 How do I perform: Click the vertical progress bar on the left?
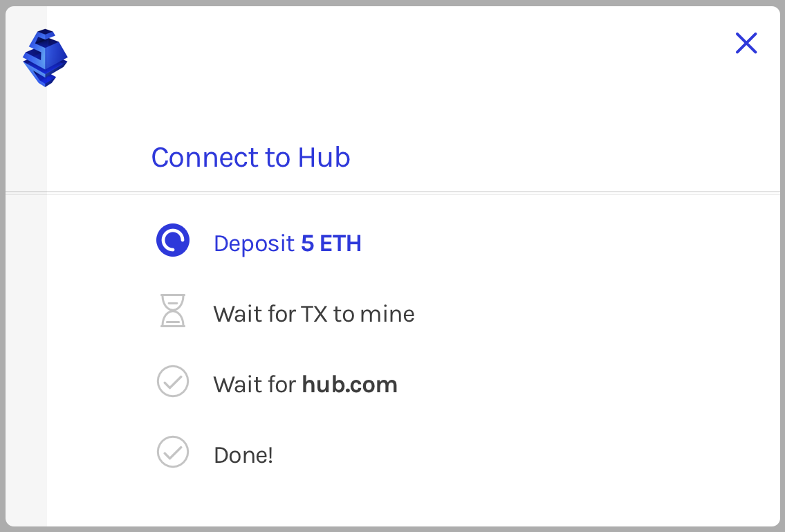26,311
